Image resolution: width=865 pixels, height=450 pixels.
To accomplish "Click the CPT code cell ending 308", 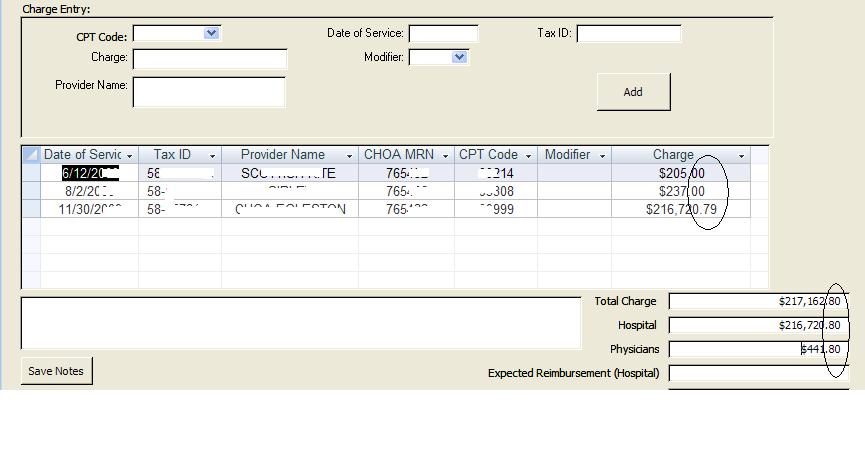I will point(496,191).
